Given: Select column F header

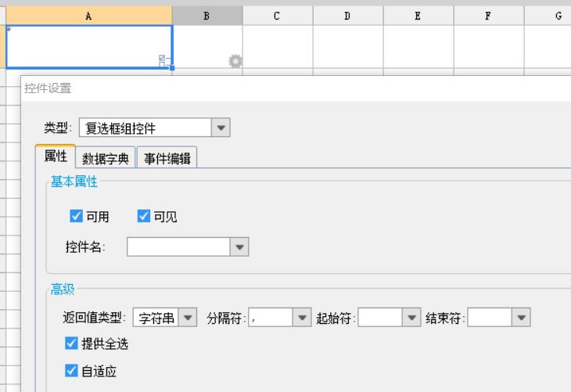Looking at the screenshot, I should click(x=489, y=16).
